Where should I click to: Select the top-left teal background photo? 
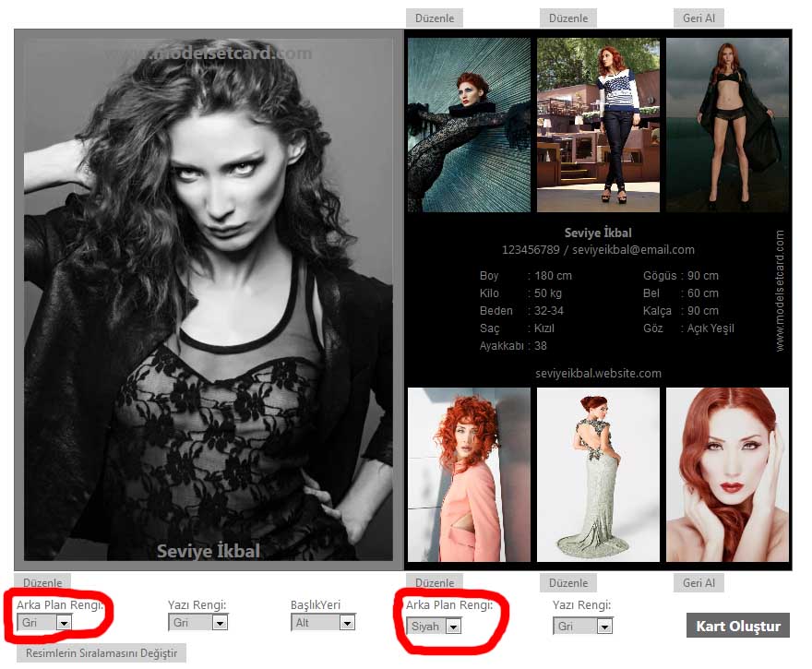(469, 125)
